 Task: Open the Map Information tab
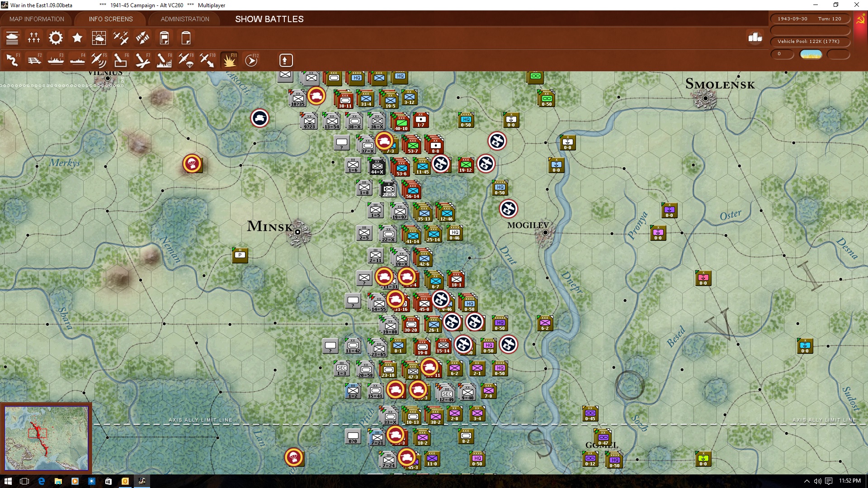coord(37,19)
